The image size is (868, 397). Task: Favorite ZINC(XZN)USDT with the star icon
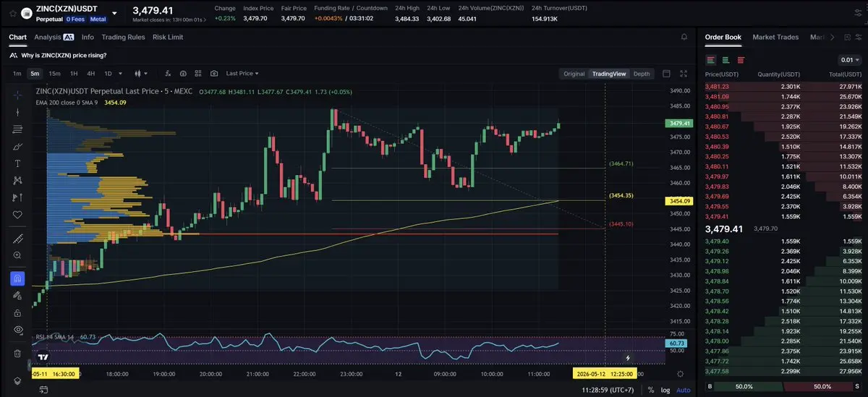coord(13,12)
